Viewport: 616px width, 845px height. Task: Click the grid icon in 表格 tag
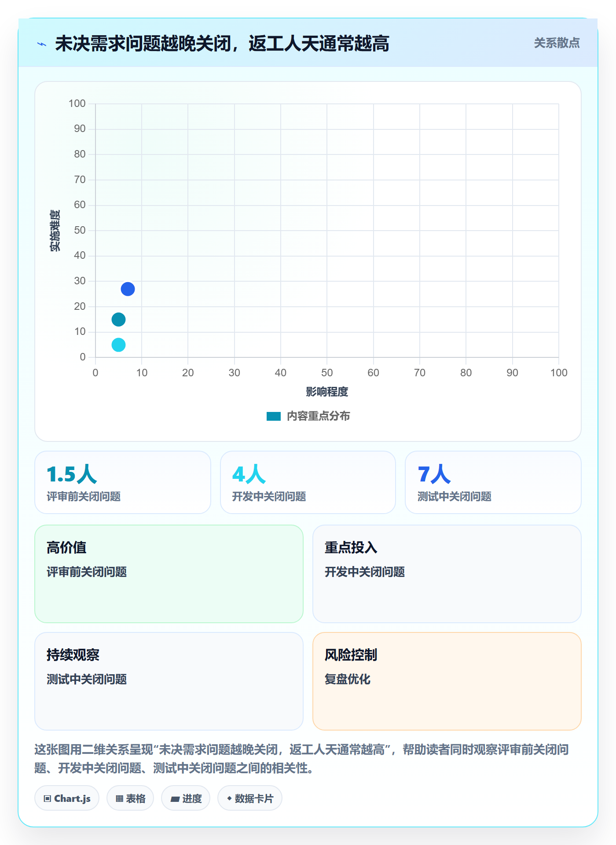pos(119,799)
